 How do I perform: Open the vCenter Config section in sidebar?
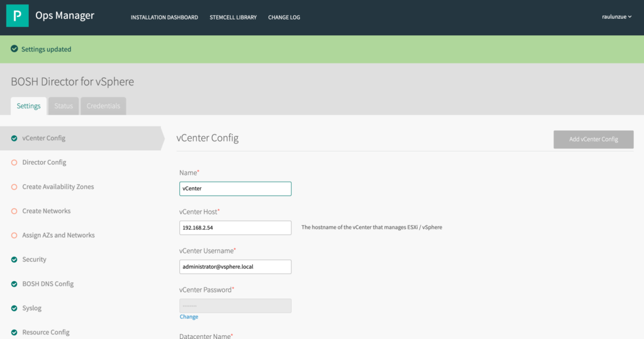(x=82, y=138)
